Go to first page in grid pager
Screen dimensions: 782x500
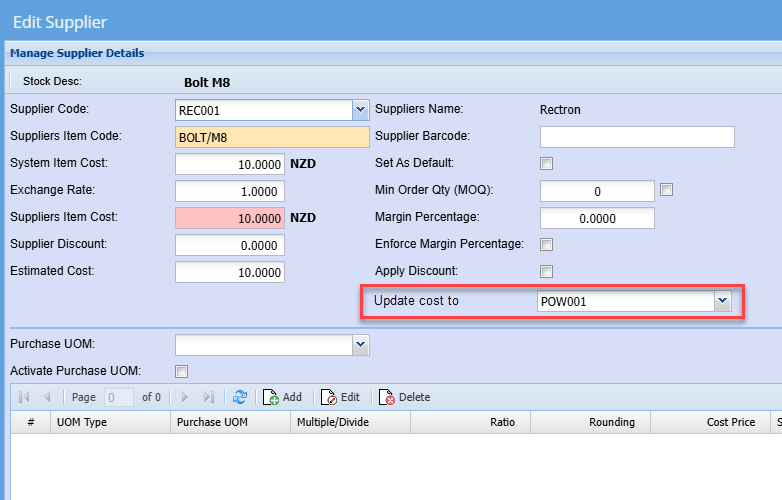click(25, 397)
